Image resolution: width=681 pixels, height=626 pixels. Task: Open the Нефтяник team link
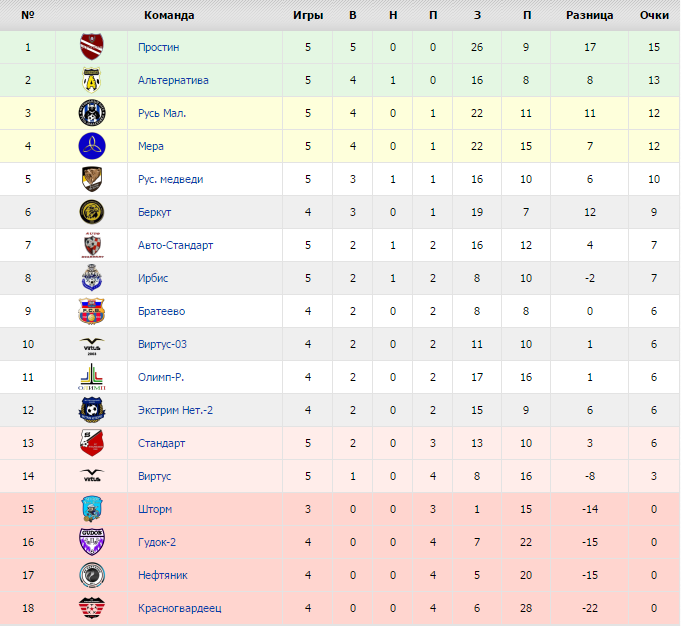point(163,575)
